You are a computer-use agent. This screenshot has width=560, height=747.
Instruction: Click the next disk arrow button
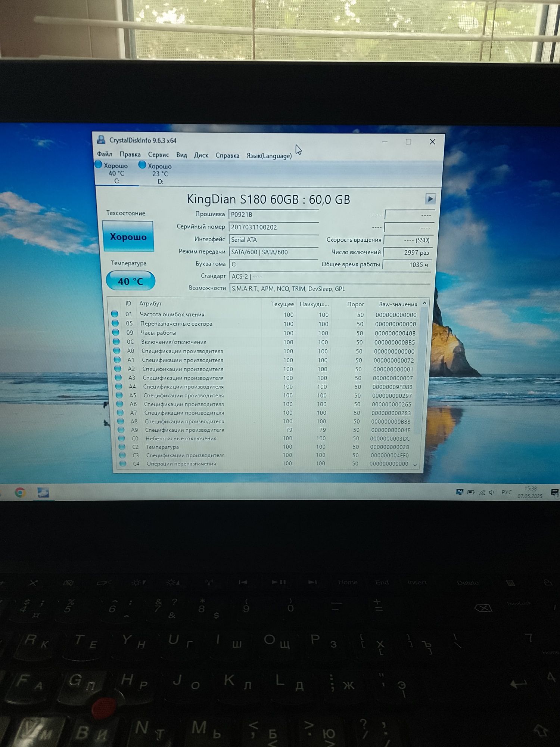[430, 199]
